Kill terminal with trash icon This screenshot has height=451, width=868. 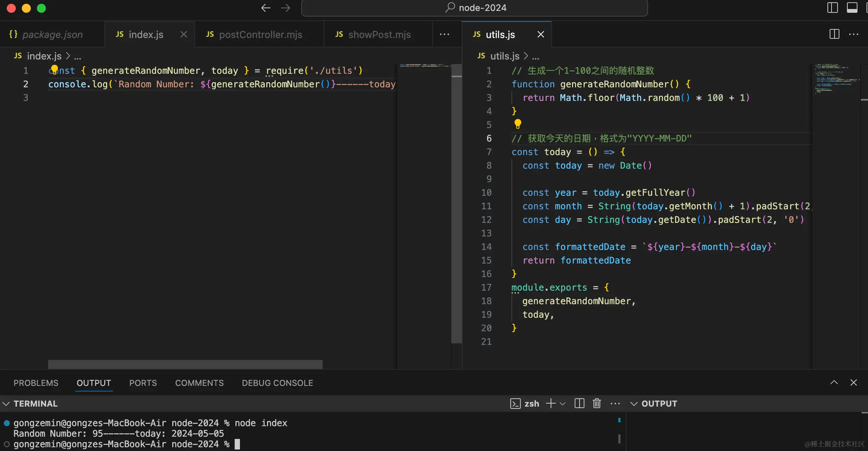(597, 404)
